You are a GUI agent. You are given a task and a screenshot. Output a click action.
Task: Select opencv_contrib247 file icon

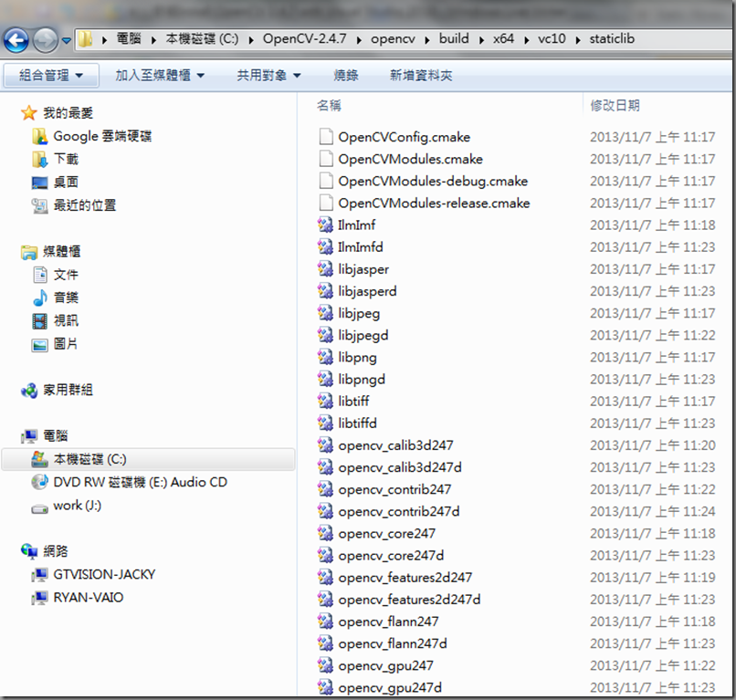[x=325, y=489]
